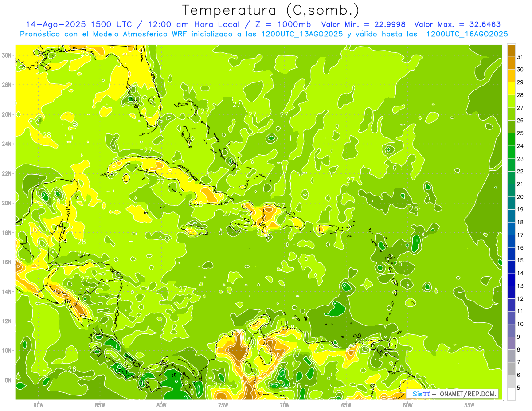Image resolution: width=532 pixels, height=411 pixels.
Task: Click the topmost brown-orange swatch above 31
Action: click(511, 51)
